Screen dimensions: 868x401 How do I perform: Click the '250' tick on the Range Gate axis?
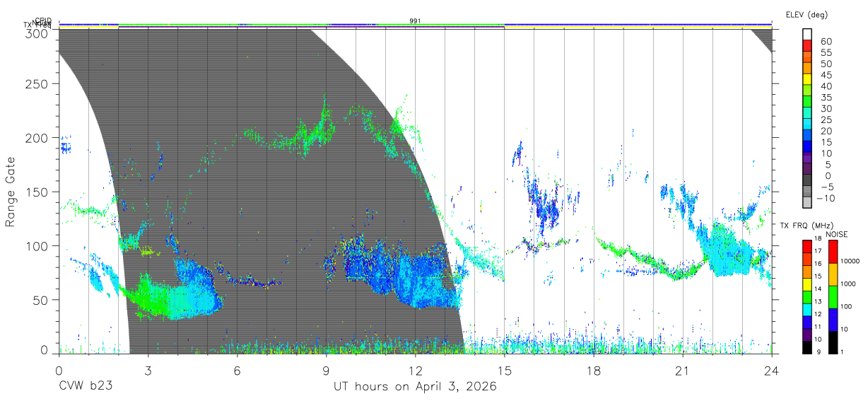(x=37, y=83)
